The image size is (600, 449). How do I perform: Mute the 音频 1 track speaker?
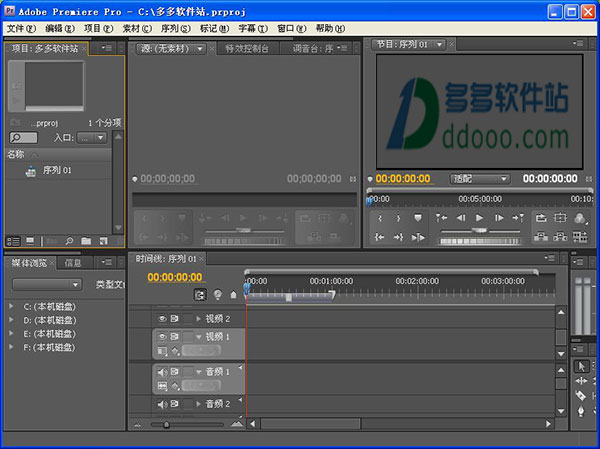click(162, 372)
